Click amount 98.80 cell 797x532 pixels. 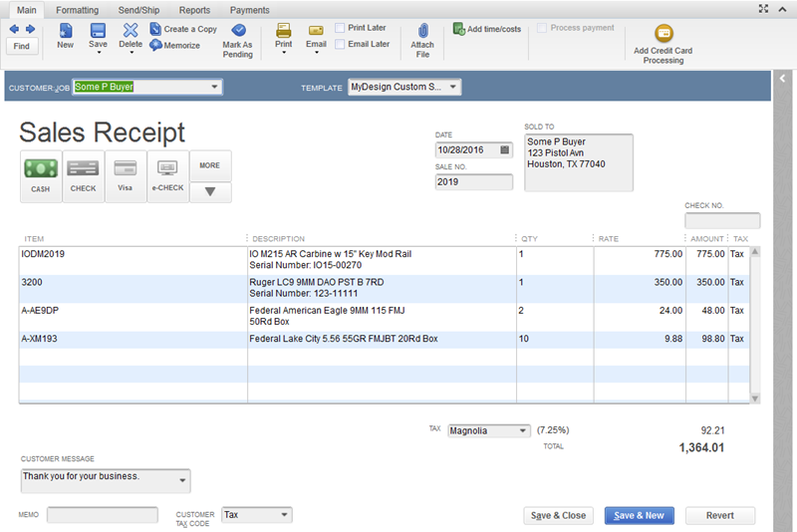point(706,340)
